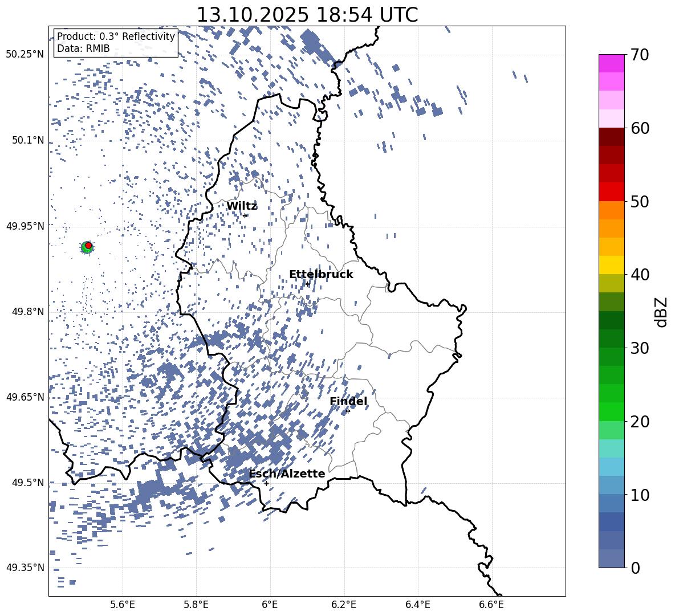Click the 50.1°N latitude tick label

coord(28,140)
